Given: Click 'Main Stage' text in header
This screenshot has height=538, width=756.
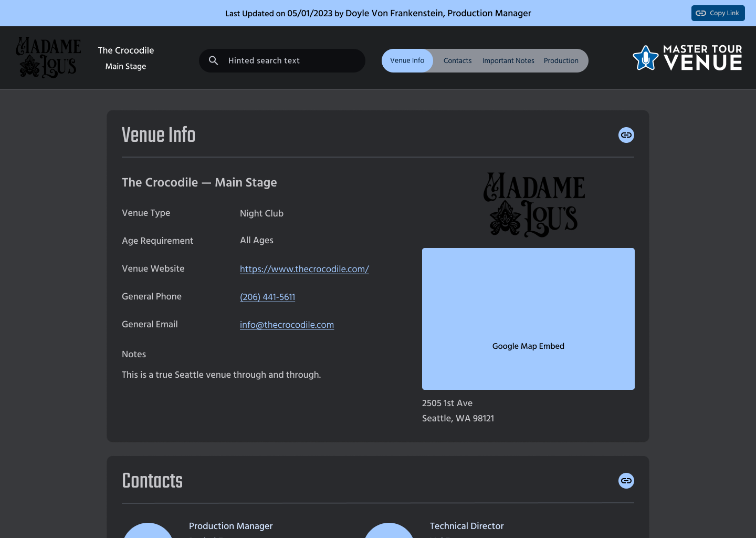Looking at the screenshot, I should click(x=125, y=66).
